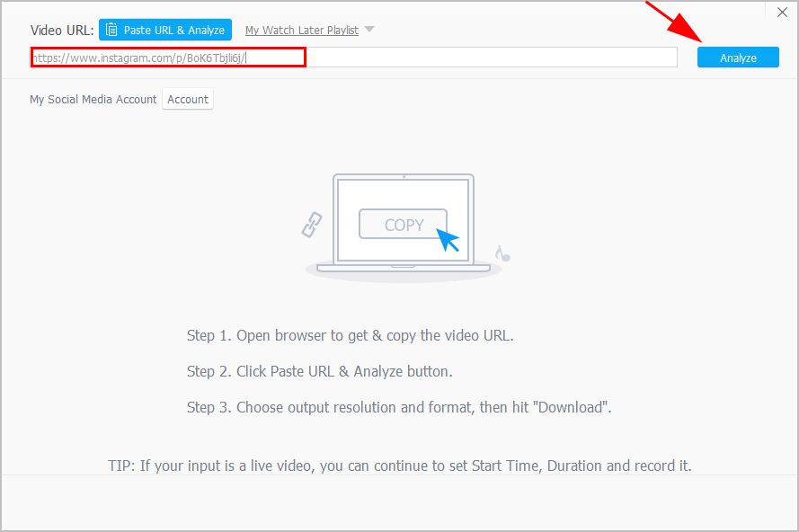Screen dimensions: 799x532
Task: Click the chain link icon beside the laptop
Action: [311, 225]
